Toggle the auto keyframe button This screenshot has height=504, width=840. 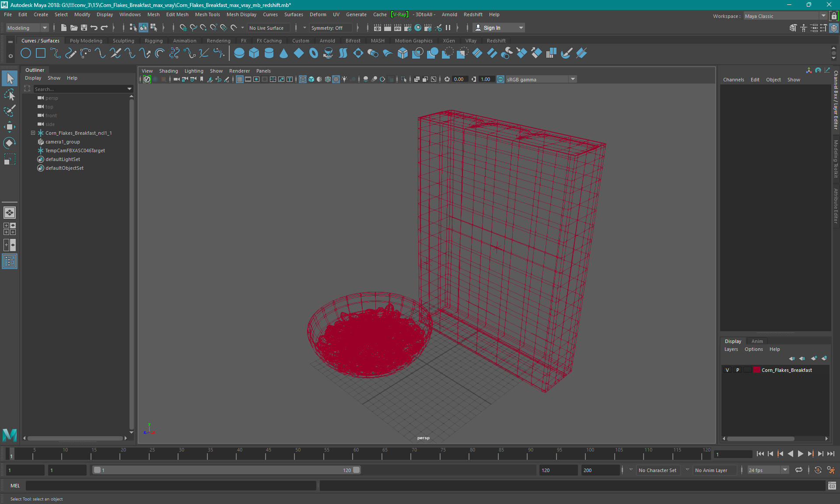pos(818,470)
